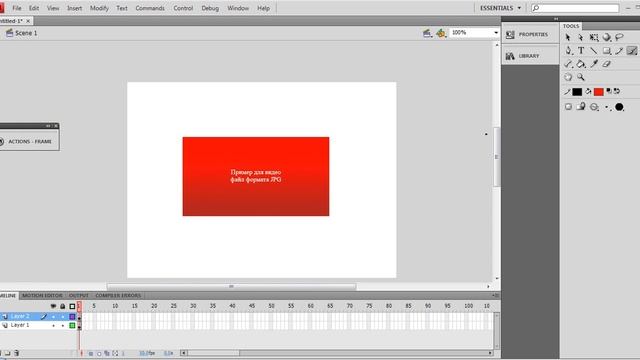
Task: Select the Lasso tool
Action: pyautogui.click(x=620, y=38)
